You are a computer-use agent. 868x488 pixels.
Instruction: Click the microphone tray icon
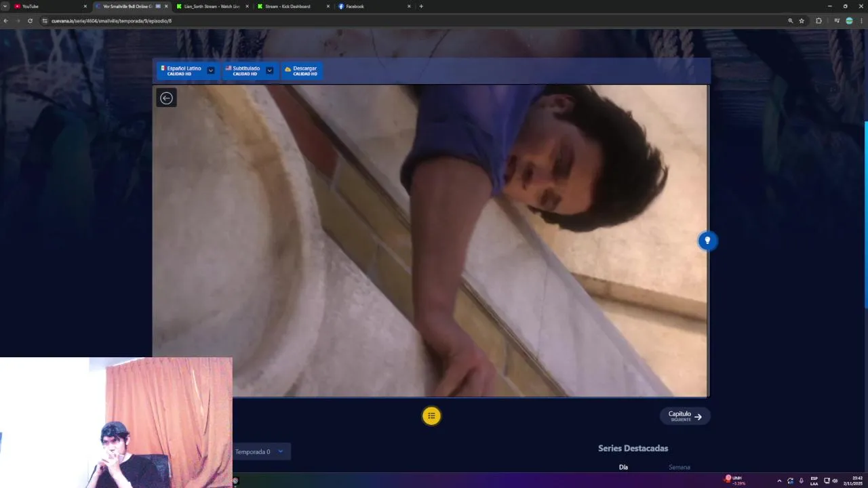(x=801, y=481)
